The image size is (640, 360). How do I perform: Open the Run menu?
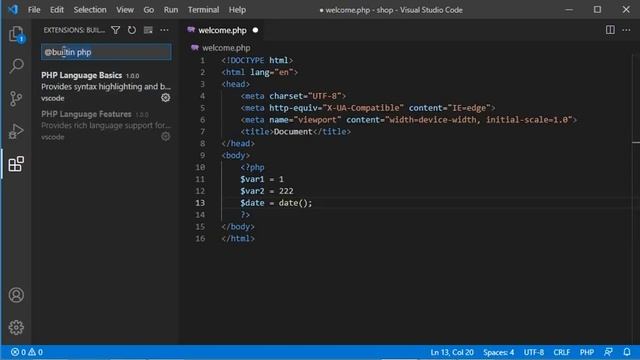[x=171, y=9]
